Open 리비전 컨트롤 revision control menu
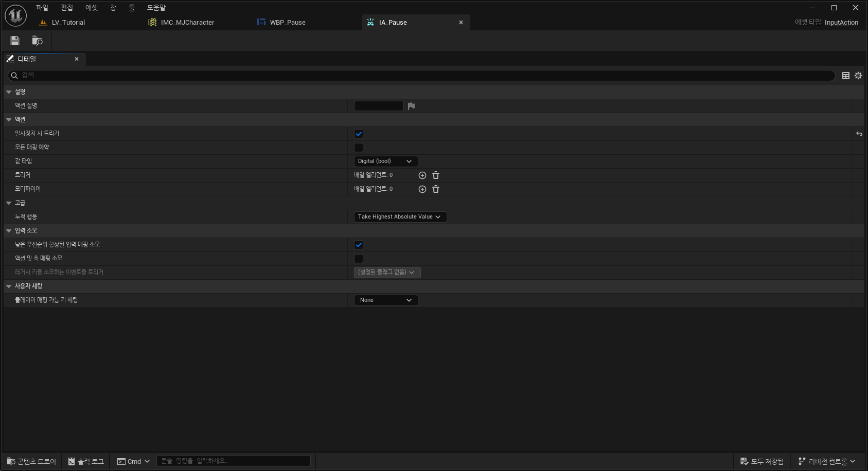This screenshot has height=471, width=868. [826, 461]
